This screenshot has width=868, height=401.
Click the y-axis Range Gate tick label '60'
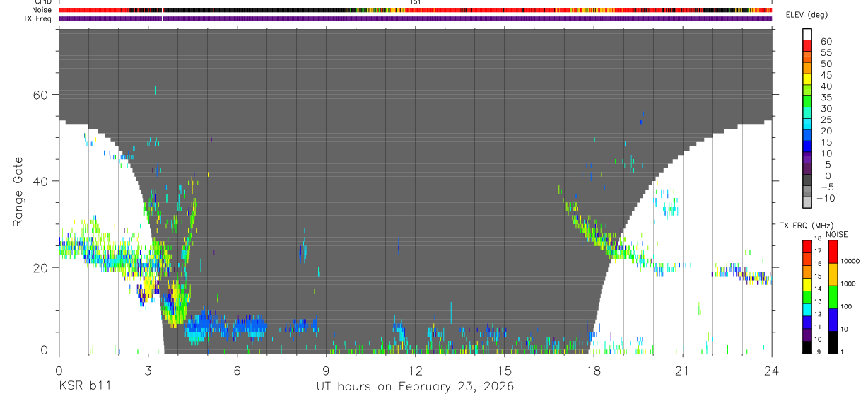click(x=42, y=95)
